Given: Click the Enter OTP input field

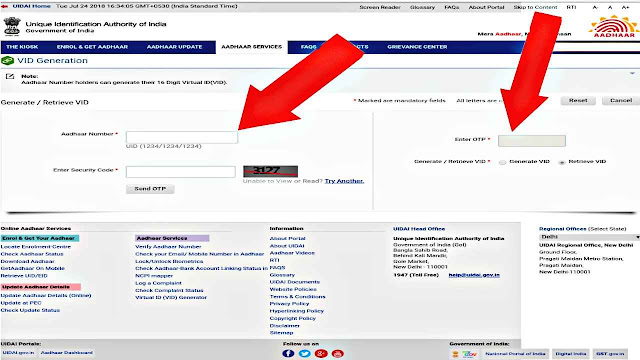Looking at the screenshot, I should pos(532,141).
